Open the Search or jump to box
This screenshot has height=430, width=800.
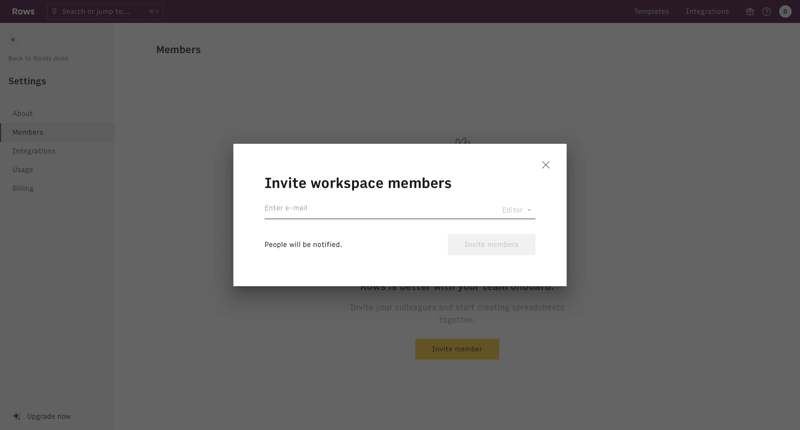(x=105, y=11)
